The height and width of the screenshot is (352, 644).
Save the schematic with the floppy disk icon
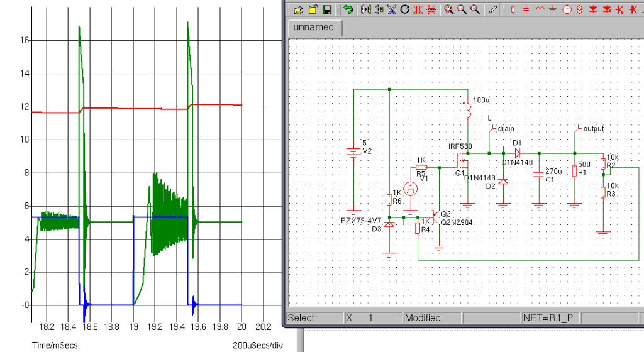click(x=326, y=9)
